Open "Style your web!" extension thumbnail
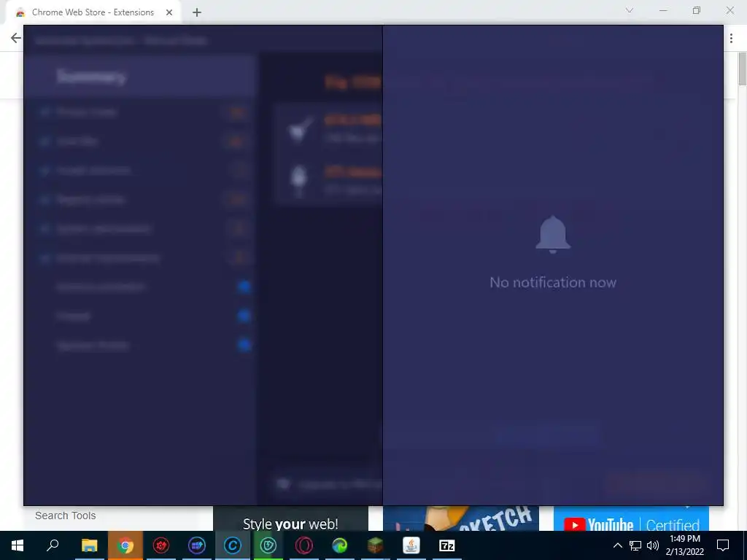 click(290, 518)
